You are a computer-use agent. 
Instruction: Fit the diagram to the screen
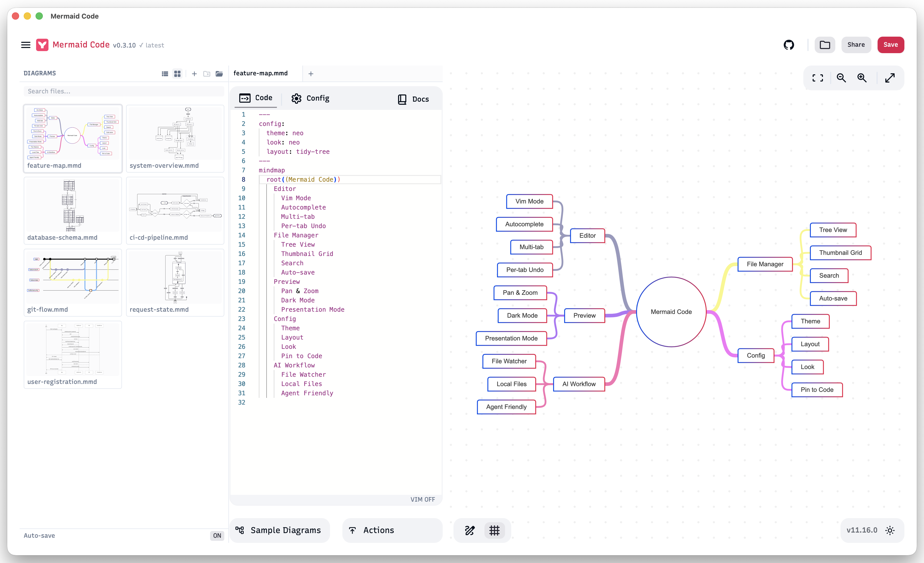[x=818, y=78]
